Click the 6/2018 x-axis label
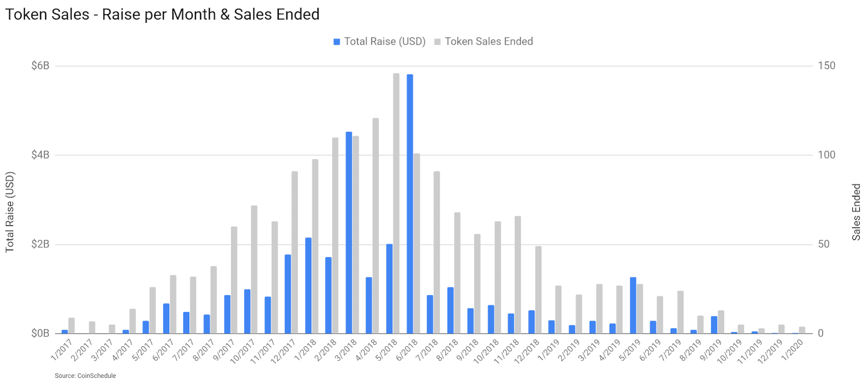868x386 pixels. (x=407, y=350)
